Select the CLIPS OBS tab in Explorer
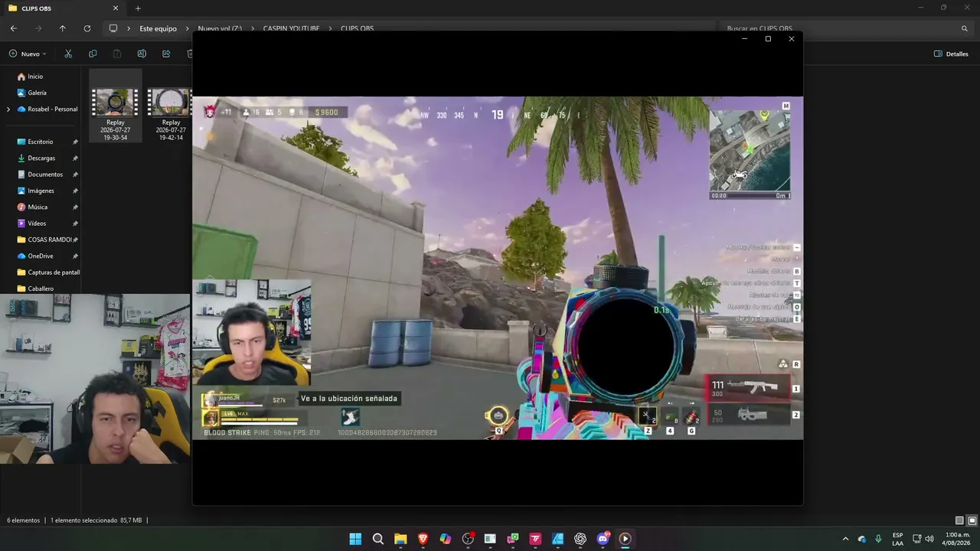 point(63,8)
